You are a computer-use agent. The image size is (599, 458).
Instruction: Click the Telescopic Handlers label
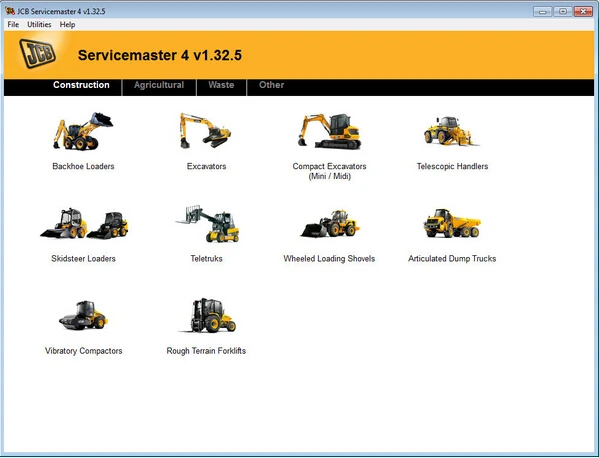tap(452, 166)
